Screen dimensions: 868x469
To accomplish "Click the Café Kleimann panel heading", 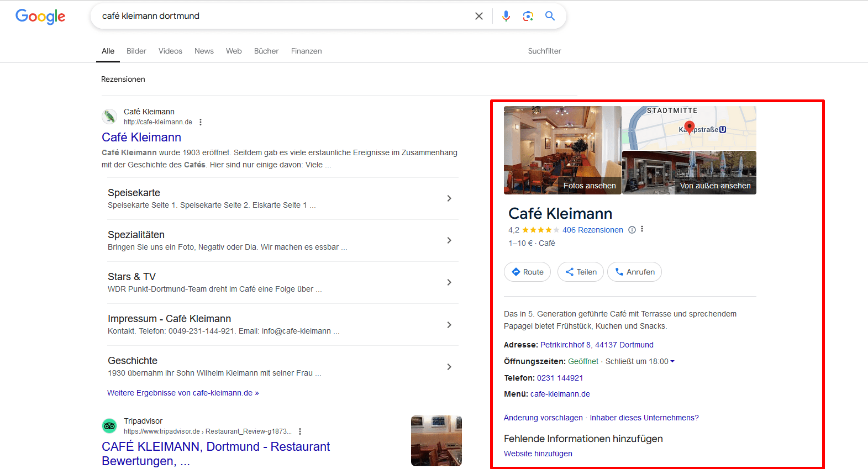I will click(x=560, y=213).
